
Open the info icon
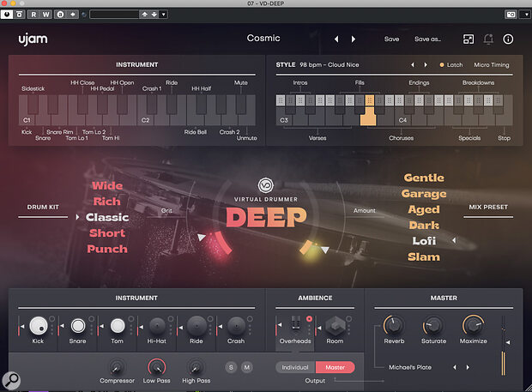pyautogui.click(x=508, y=39)
